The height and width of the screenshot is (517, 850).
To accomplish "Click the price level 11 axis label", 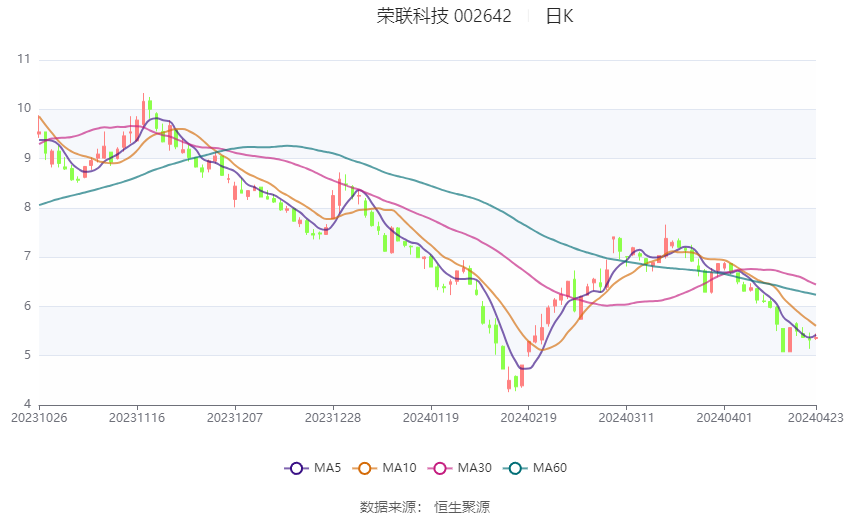I will click(x=24, y=60).
